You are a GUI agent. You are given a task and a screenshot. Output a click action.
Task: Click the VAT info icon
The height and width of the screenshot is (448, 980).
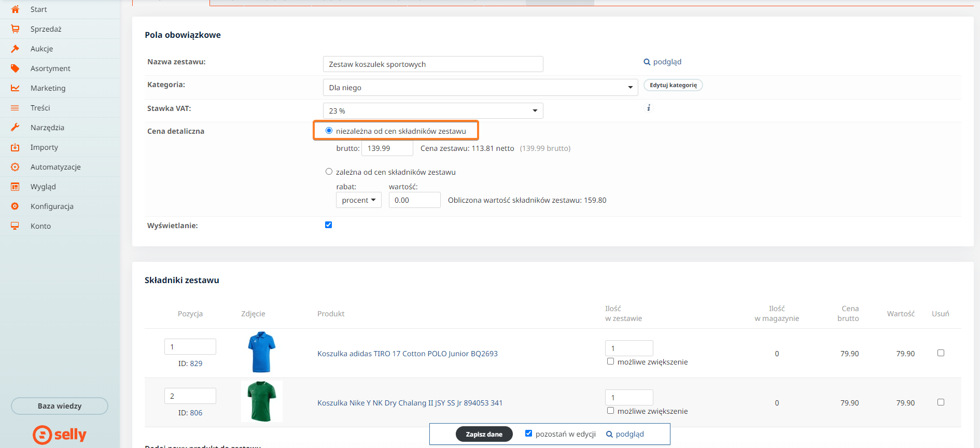click(x=648, y=108)
